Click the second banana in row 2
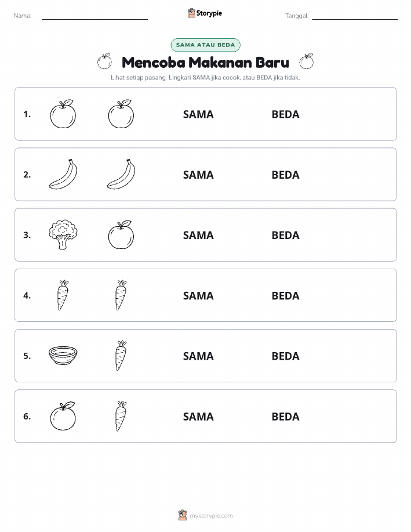 121,174
